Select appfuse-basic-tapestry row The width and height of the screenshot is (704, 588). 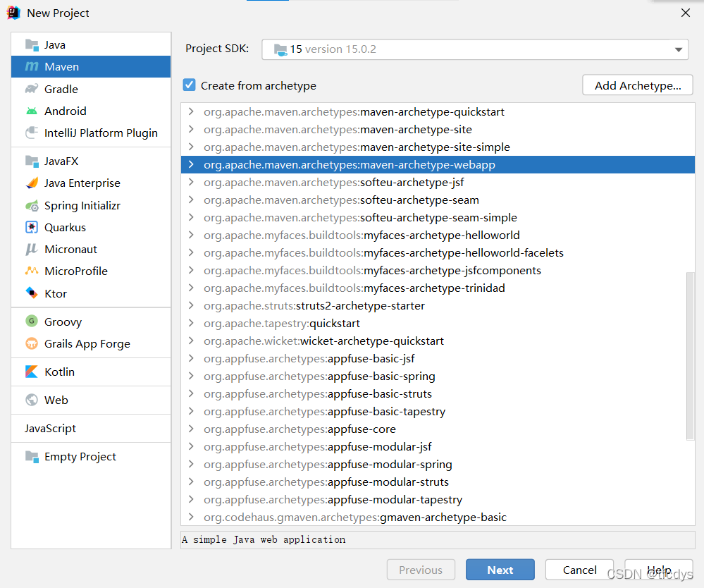point(438,412)
